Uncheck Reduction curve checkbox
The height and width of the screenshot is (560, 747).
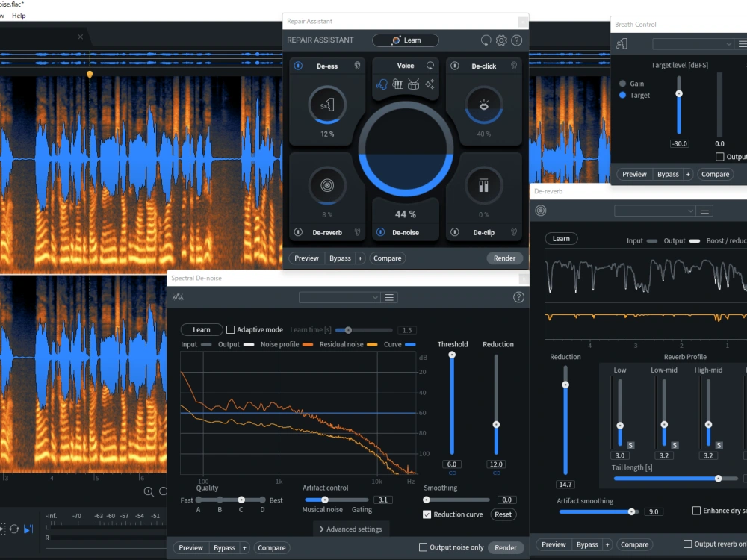pyautogui.click(x=427, y=514)
